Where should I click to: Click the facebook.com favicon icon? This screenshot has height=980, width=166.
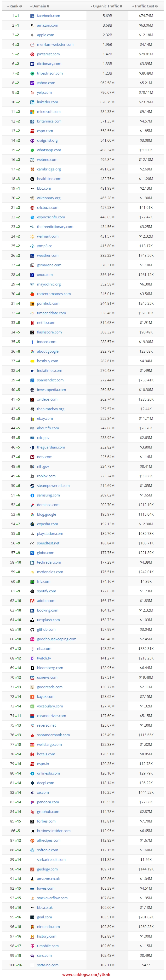point(32,16)
